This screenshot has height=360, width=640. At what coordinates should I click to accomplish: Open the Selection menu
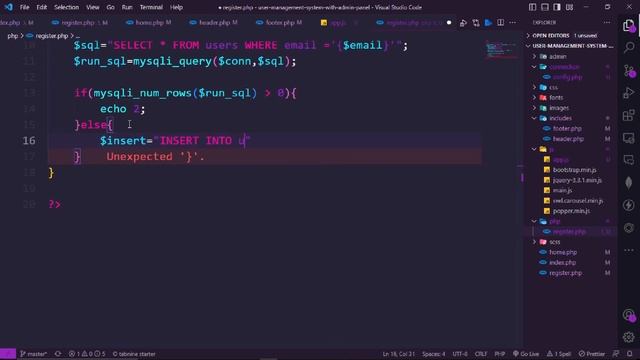66,7
